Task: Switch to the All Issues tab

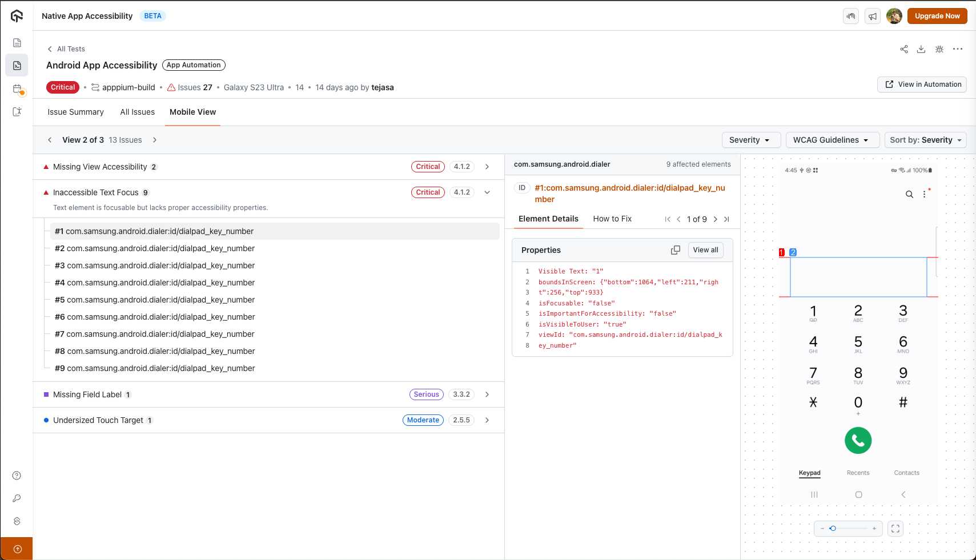Action: [137, 112]
